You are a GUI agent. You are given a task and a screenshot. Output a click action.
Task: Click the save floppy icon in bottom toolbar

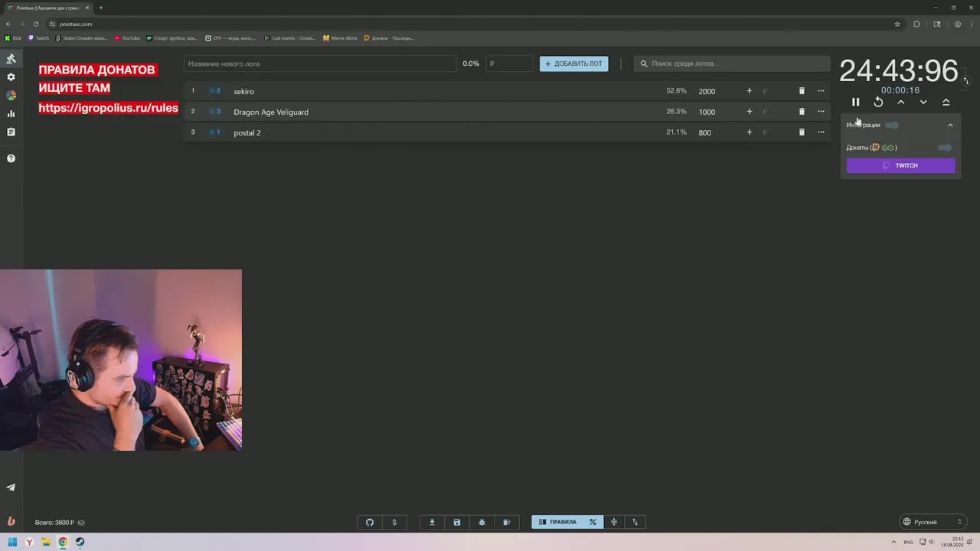457,522
